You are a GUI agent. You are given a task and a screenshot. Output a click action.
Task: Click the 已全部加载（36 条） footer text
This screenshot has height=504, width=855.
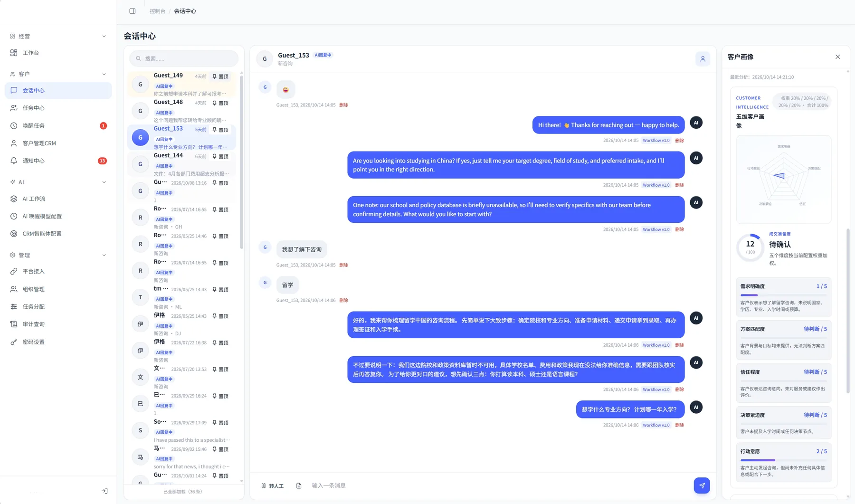tap(183, 492)
